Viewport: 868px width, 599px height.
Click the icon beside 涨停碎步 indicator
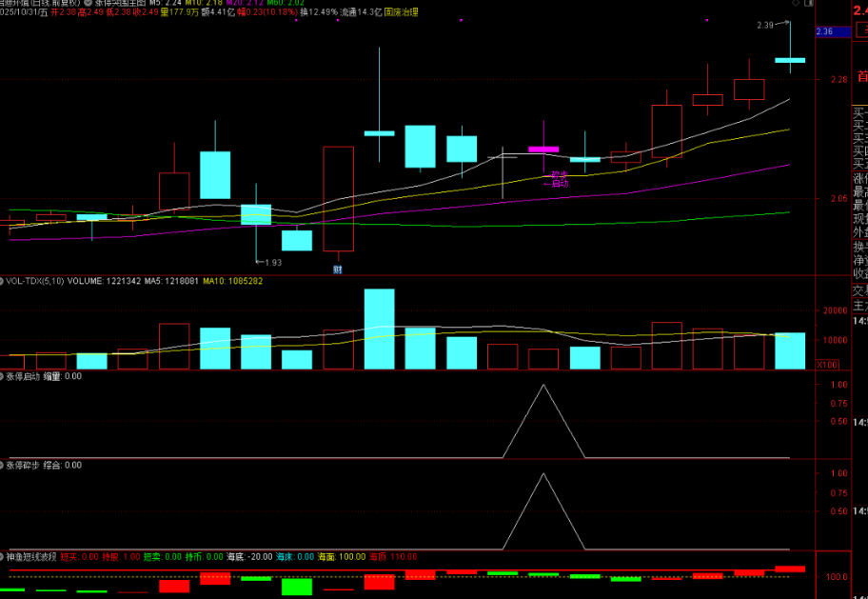(x=3, y=465)
